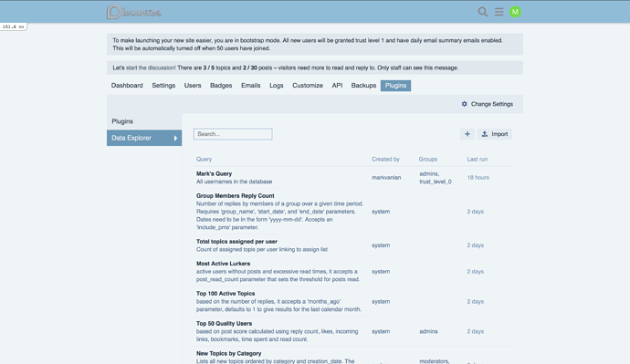Screen dimensions: 630x364
Task: Select Data Explorer in sidebar
Action: [x=144, y=138]
